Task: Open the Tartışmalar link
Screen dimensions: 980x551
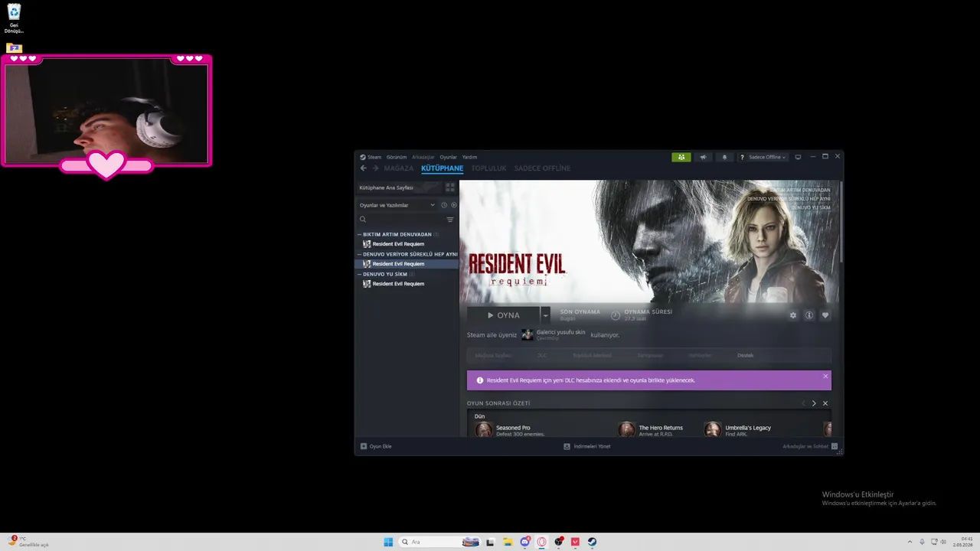Action: (650, 355)
